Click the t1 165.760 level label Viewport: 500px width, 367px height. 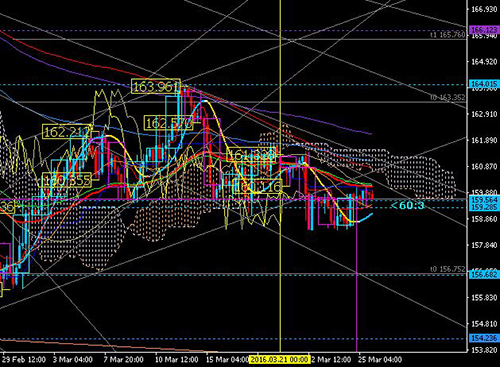click(447, 35)
